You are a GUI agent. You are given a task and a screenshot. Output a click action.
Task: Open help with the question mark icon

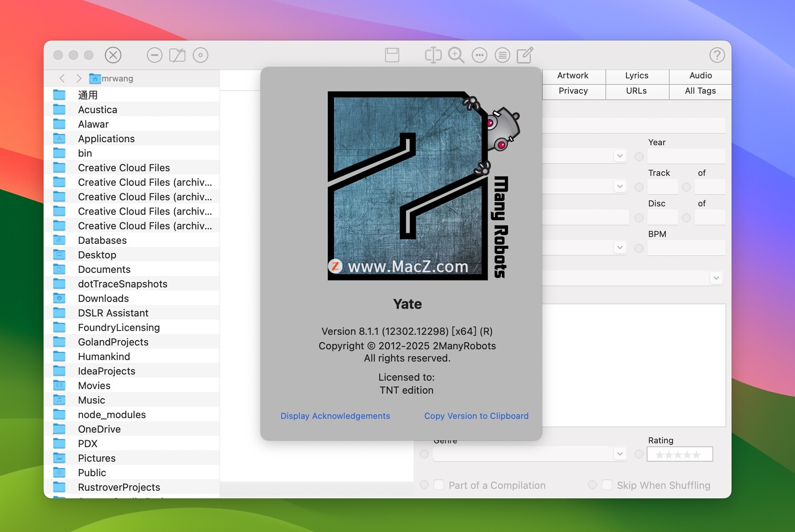[x=717, y=55]
